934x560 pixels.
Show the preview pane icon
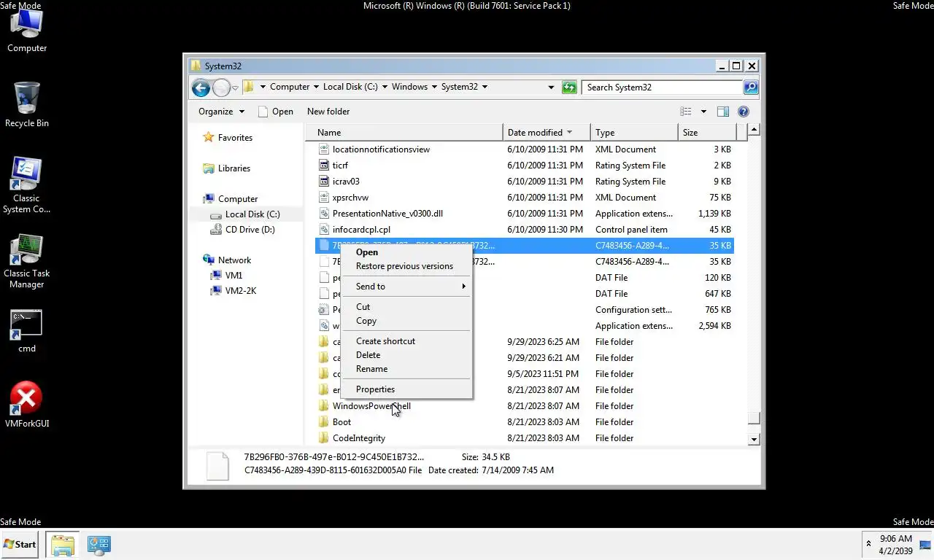[722, 112]
